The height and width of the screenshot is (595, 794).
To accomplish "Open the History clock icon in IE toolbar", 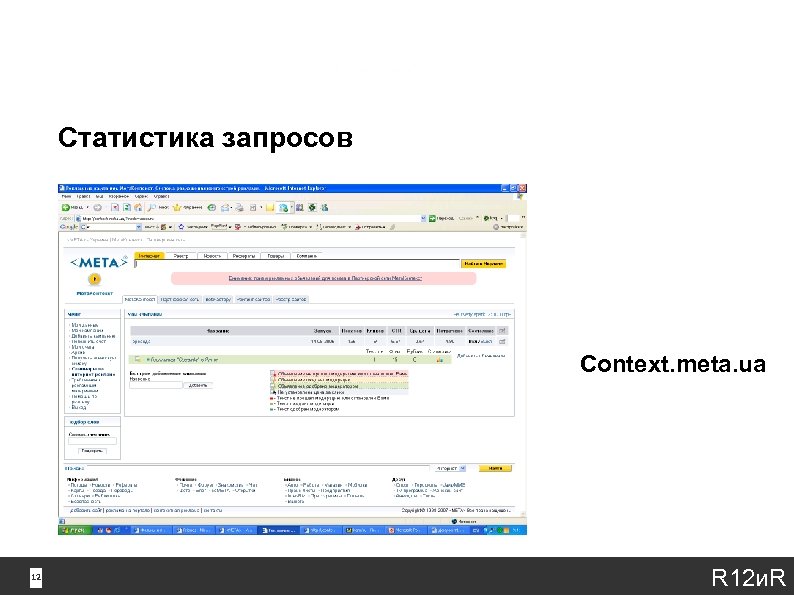I will (212, 207).
